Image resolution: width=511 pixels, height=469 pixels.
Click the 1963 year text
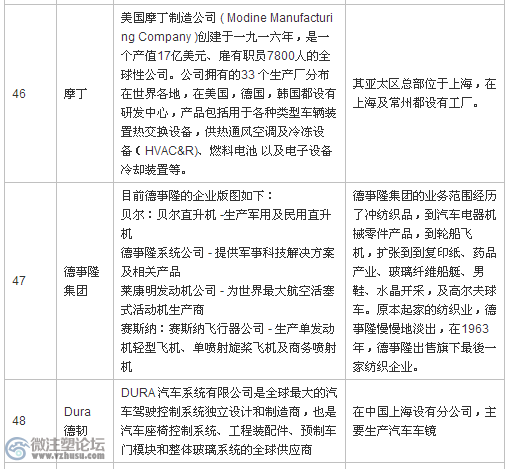[475, 329]
